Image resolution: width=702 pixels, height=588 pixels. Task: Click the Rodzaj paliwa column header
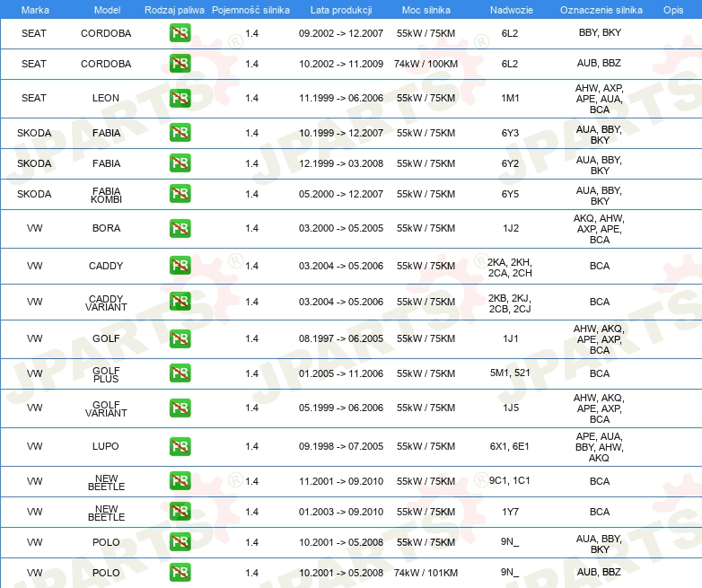[174, 10]
